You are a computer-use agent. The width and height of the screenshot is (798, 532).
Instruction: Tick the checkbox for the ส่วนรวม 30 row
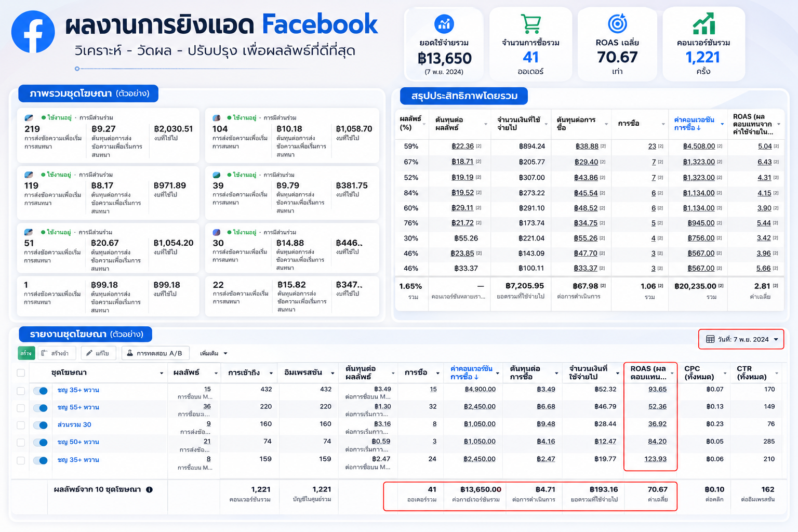pos(21,425)
